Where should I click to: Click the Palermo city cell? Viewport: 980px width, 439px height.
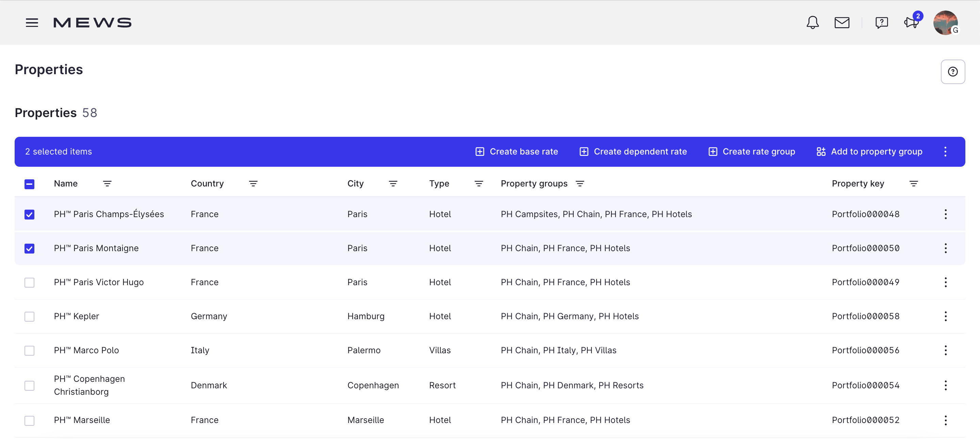(364, 351)
